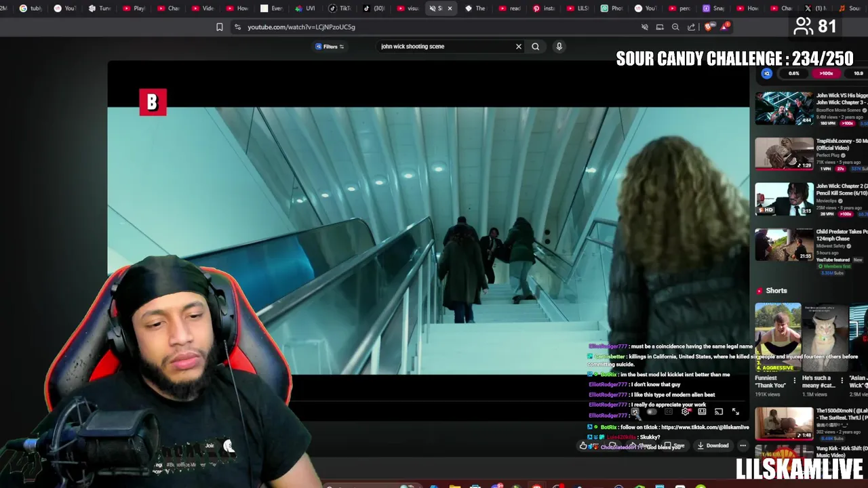Switch to the Snap browser tab
The height and width of the screenshot is (488, 868).
coord(713,8)
